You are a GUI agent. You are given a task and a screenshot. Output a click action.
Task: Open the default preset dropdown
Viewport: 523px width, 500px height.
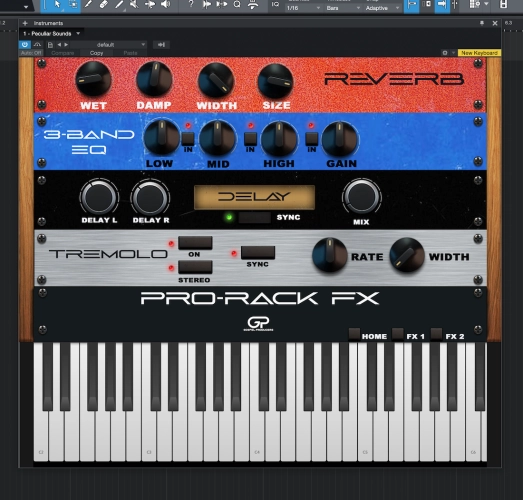coord(108,45)
